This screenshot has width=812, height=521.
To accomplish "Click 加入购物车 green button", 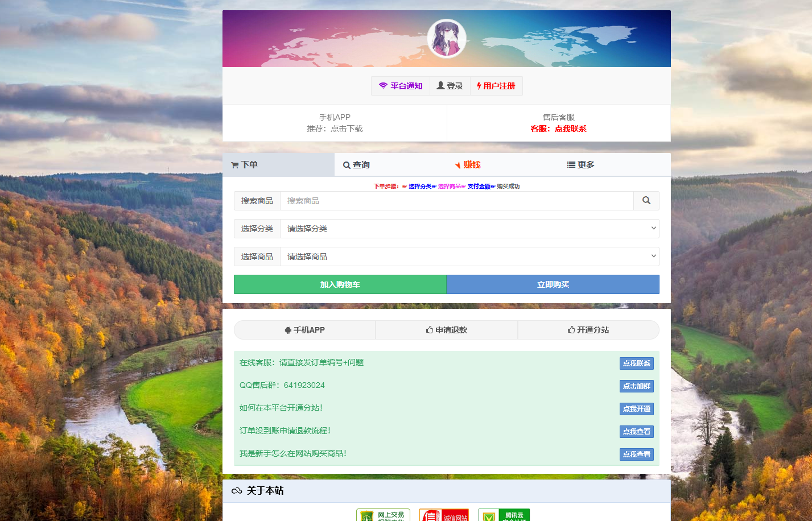I will pos(340,284).
